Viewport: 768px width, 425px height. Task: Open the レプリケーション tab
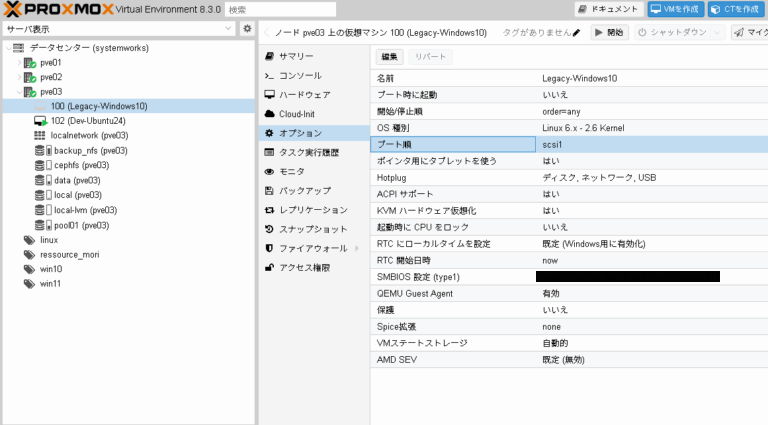[x=314, y=210]
